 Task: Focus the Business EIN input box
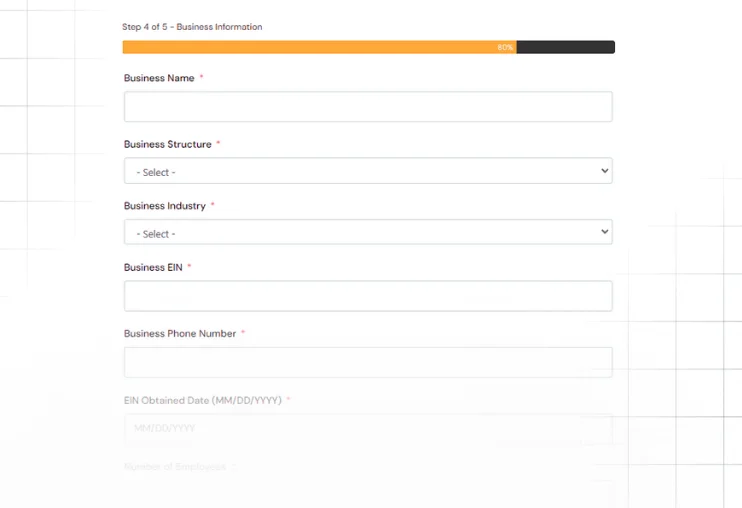pyautogui.click(x=367, y=296)
